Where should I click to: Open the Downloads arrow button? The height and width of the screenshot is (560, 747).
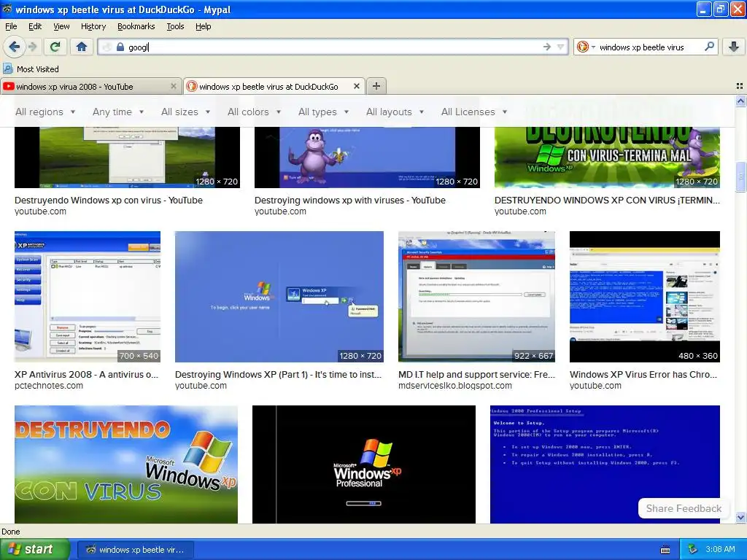[734, 47]
